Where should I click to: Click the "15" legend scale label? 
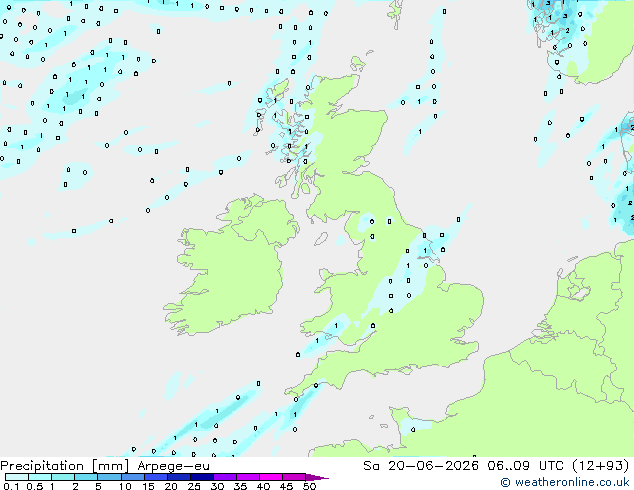(x=148, y=486)
